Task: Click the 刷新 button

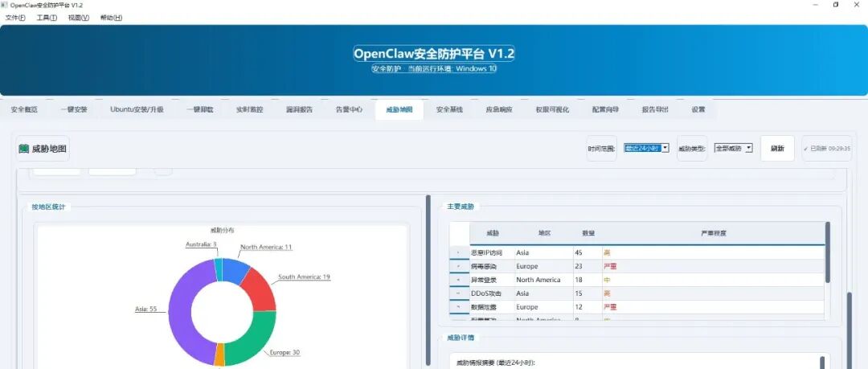Action: [777, 149]
